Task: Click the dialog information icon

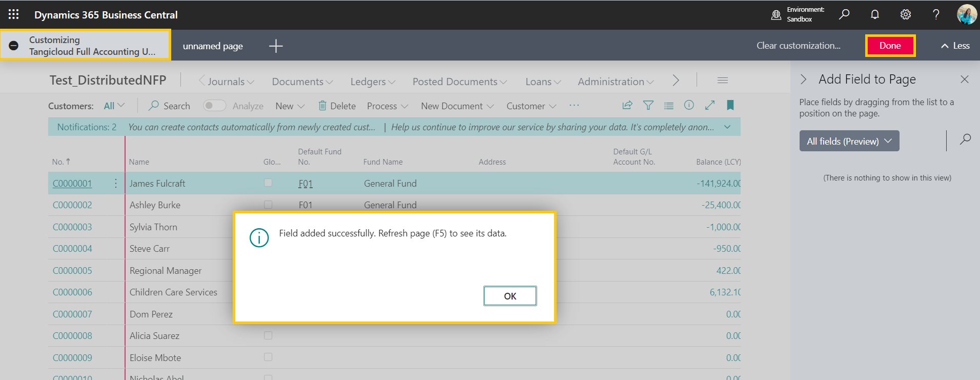Action: pos(259,237)
